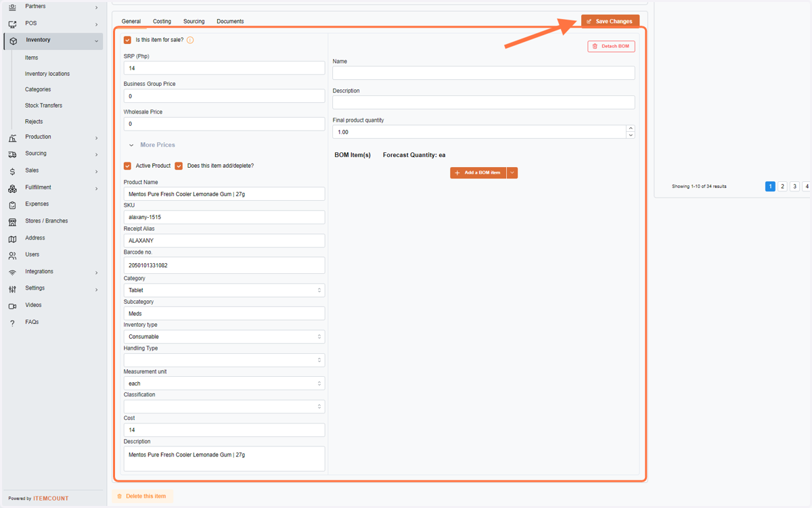Uncheck Is this item for sale
This screenshot has height=508, width=812.
[128, 40]
